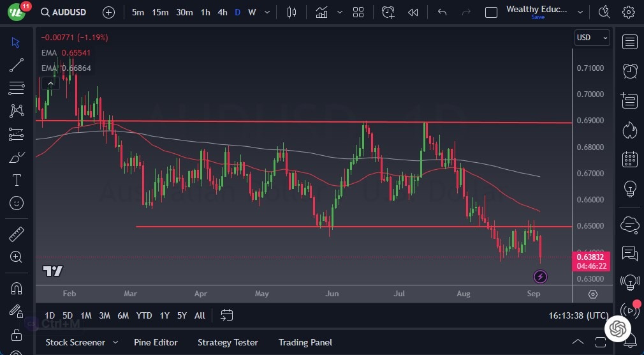The height and width of the screenshot is (355, 644).
Task: Select the 4h timeframe button
Action: click(x=222, y=12)
